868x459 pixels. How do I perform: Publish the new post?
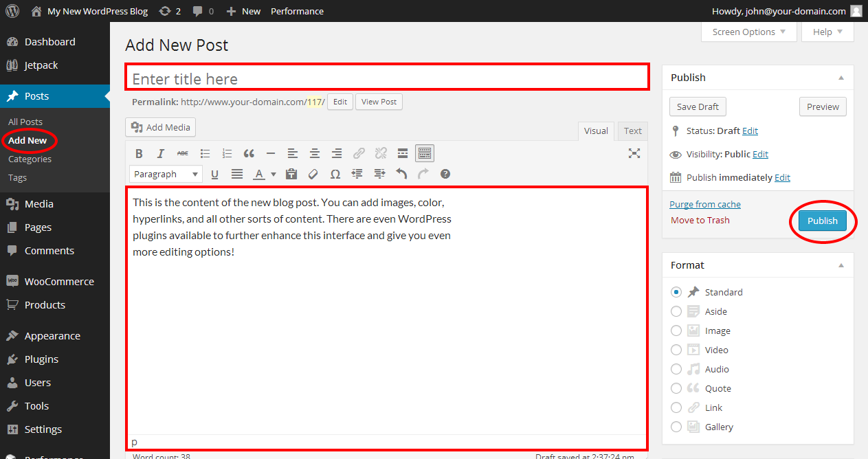point(822,220)
